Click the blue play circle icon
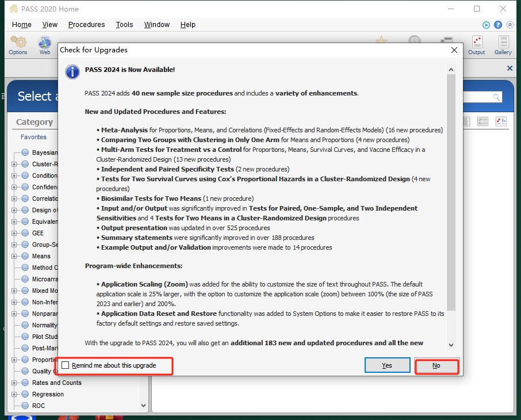Screen dimensions: 521x420 [x=486, y=25]
